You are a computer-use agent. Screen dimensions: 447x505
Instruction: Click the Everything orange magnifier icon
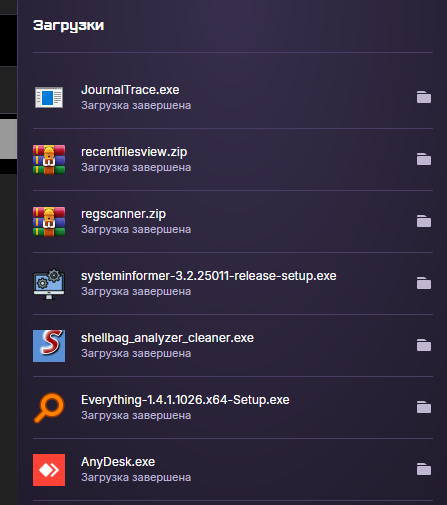coord(49,408)
